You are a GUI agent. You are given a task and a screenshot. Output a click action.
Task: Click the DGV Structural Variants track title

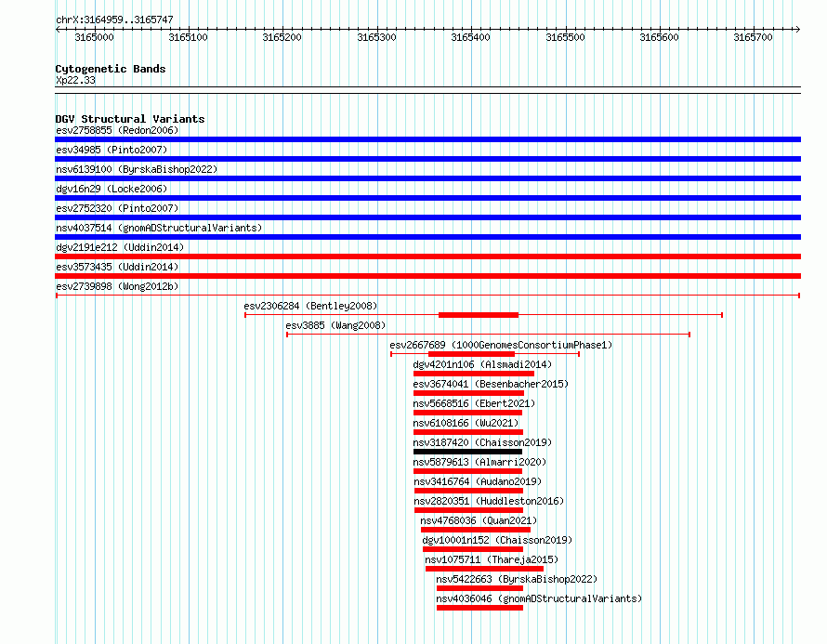click(130, 119)
